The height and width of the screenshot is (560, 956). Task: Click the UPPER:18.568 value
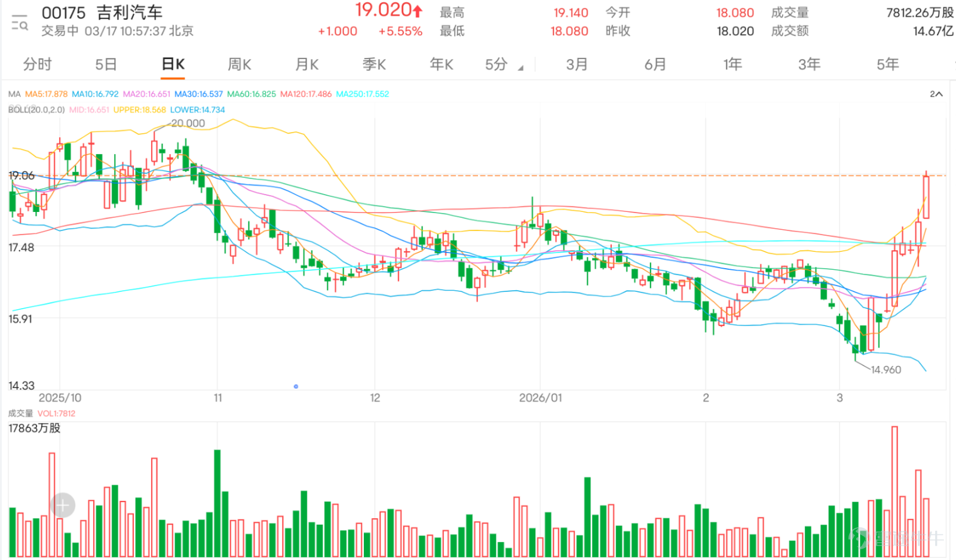click(140, 110)
